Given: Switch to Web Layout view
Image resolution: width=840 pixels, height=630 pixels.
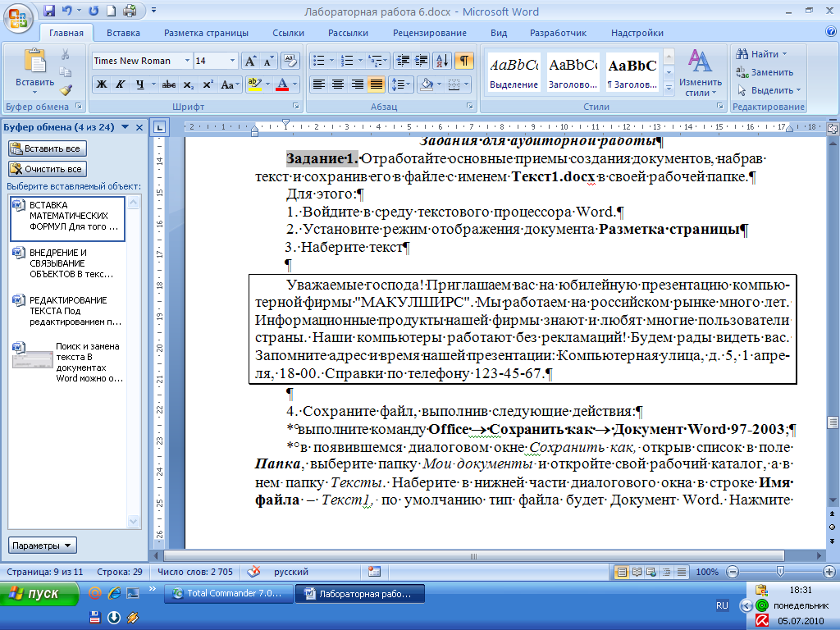Looking at the screenshot, I should coord(651,572).
